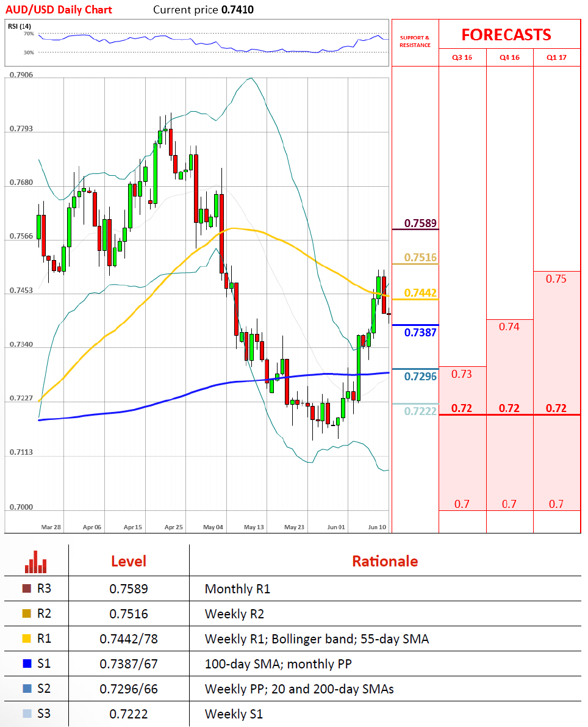Click the red bar chart icon
The image size is (588, 727).
[x=35, y=562]
